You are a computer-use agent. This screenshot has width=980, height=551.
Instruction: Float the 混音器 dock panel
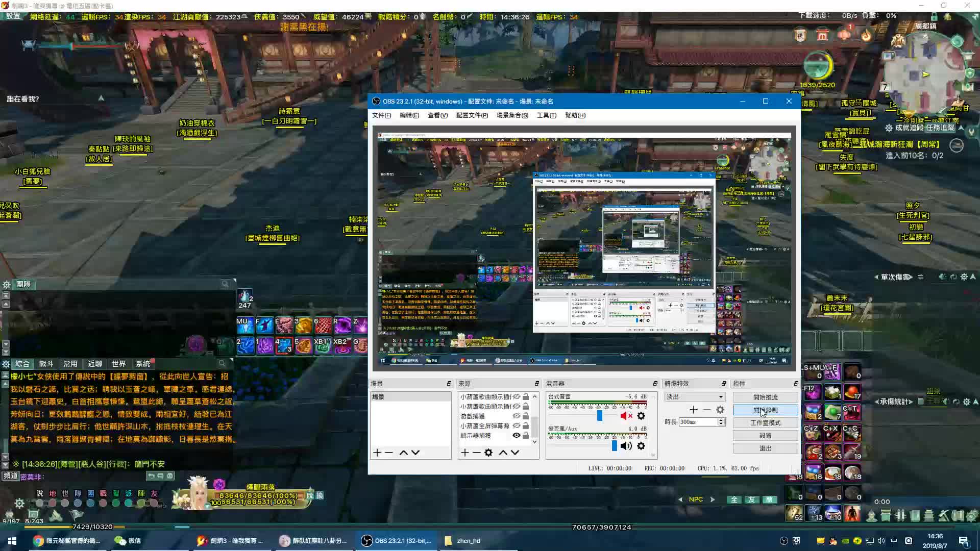point(655,383)
